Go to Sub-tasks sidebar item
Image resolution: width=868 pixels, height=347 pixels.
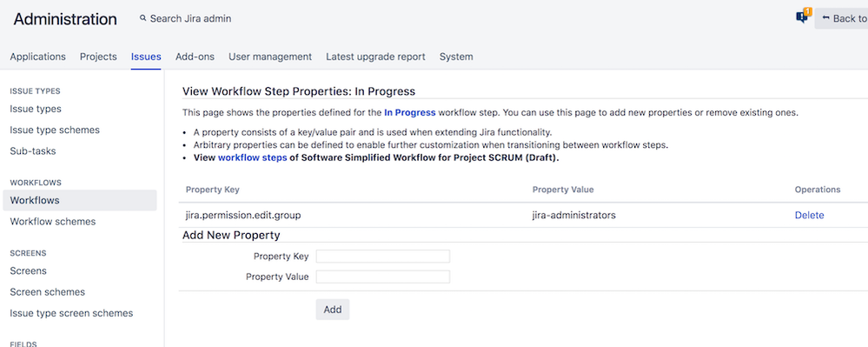click(33, 150)
